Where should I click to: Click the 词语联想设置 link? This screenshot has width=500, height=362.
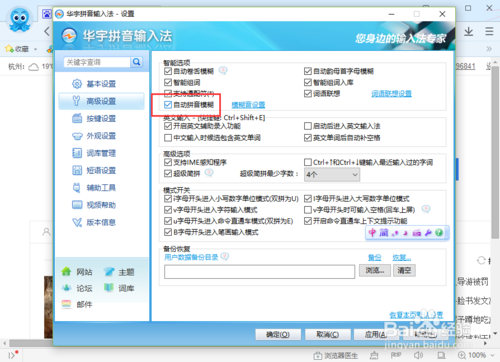(392, 94)
